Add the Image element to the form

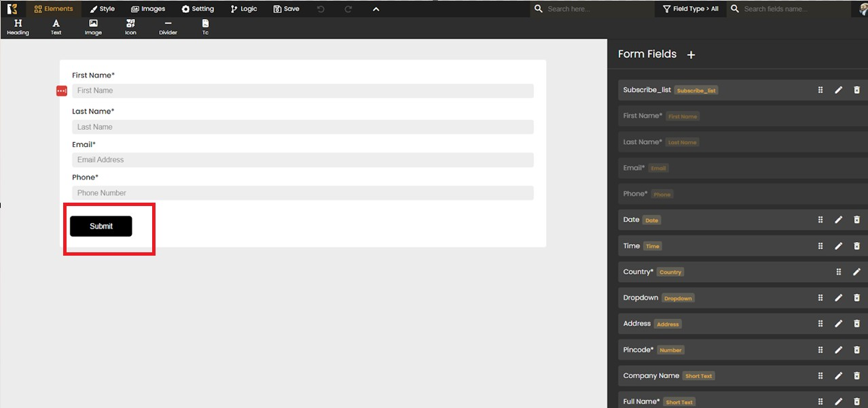tap(93, 27)
